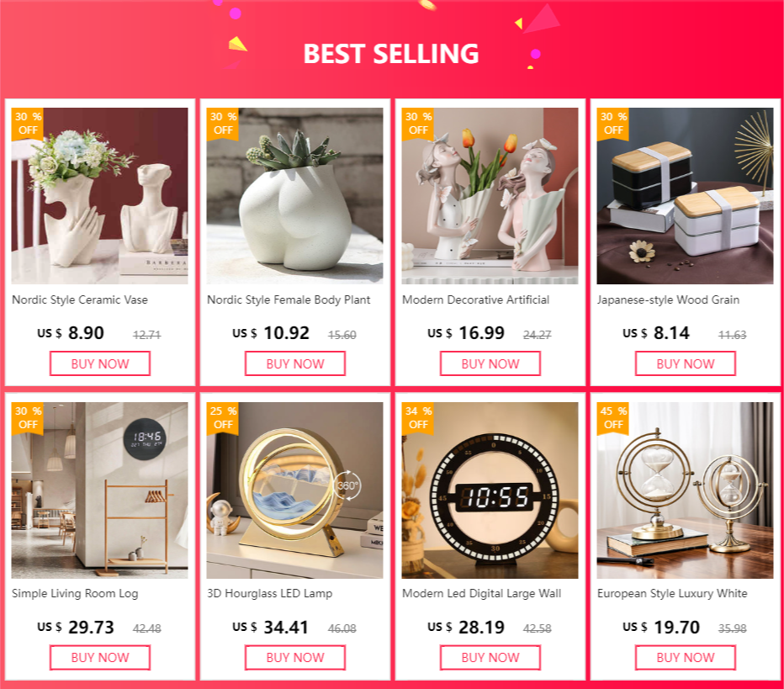The height and width of the screenshot is (689, 784).
Task: Open the 3D Hourglass LED Lamp title link
Action: [269, 593]
